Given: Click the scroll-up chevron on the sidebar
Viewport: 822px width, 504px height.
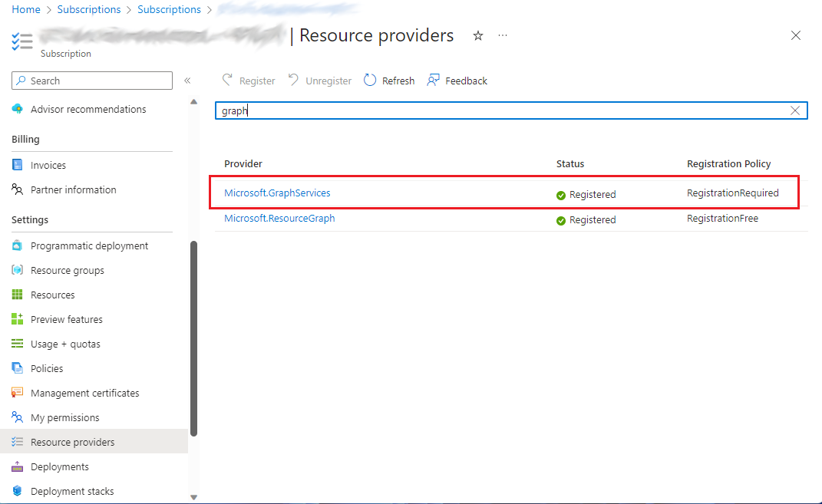Looking at the screenshot, I should [x=193, y=100].
